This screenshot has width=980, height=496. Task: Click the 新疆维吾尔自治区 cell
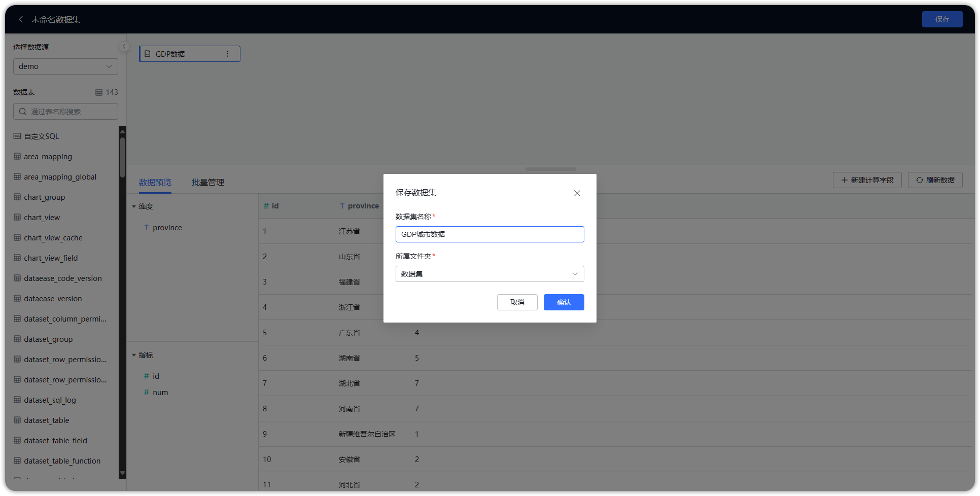(x=367, y=434)
